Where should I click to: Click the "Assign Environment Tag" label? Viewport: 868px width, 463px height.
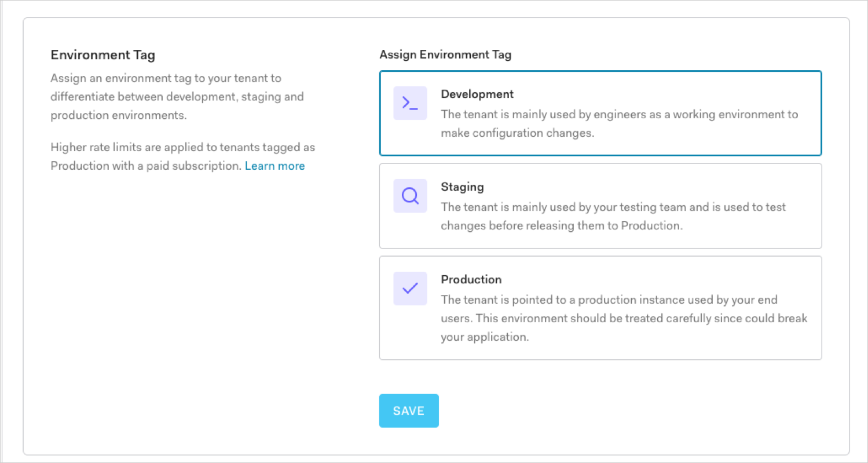445,55
